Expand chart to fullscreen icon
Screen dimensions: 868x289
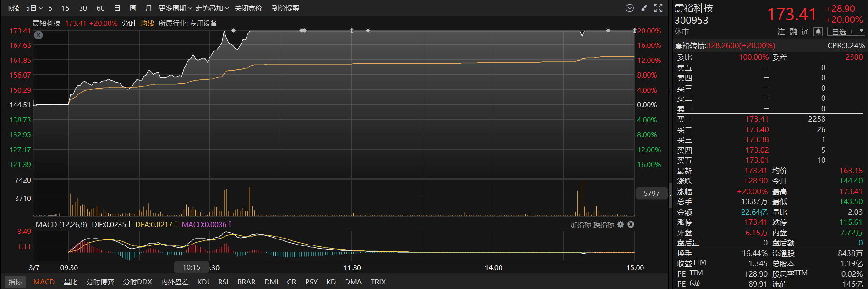click(x=659, y=8)
